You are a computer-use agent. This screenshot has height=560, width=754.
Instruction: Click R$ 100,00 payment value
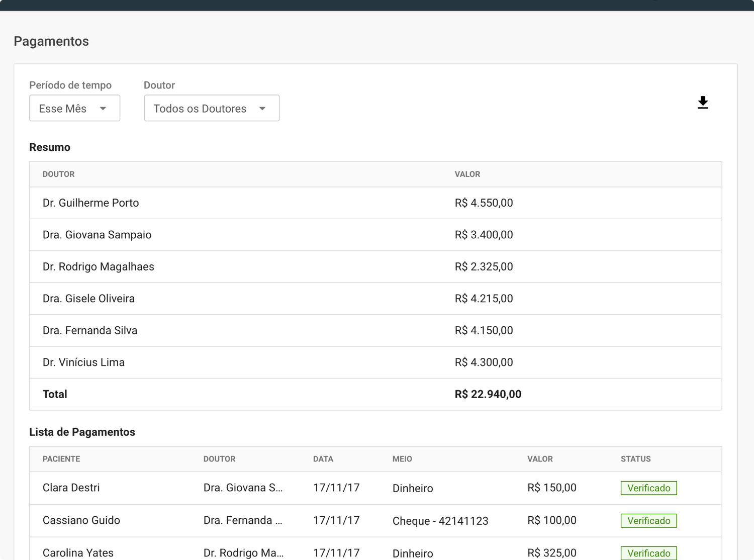tap(552, 521)
